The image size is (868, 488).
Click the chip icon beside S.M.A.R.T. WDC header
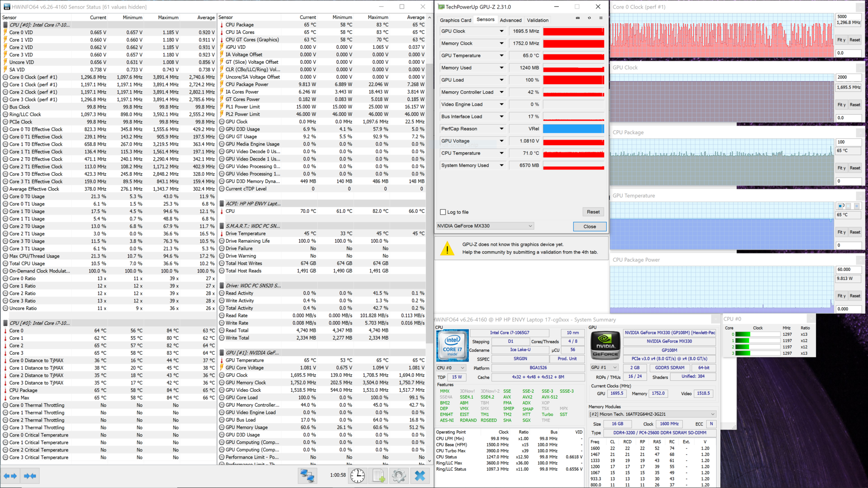[x=222, y=226]
